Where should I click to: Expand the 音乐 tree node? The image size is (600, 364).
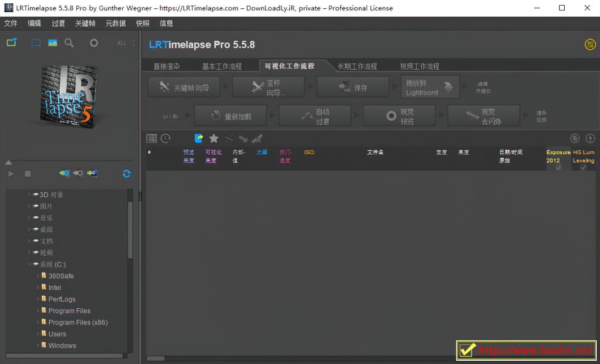(29, 218)
